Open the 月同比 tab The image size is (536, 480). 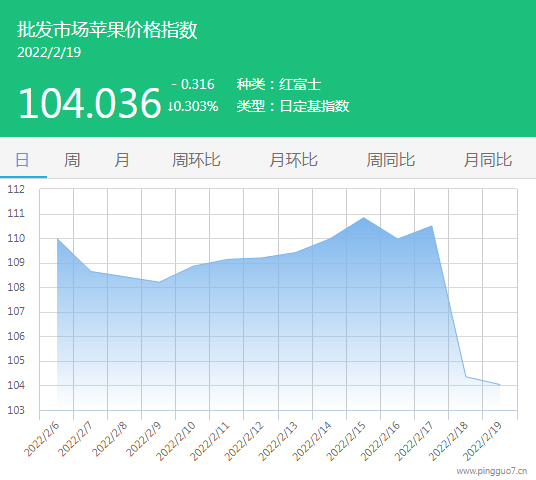pos(488,160)
